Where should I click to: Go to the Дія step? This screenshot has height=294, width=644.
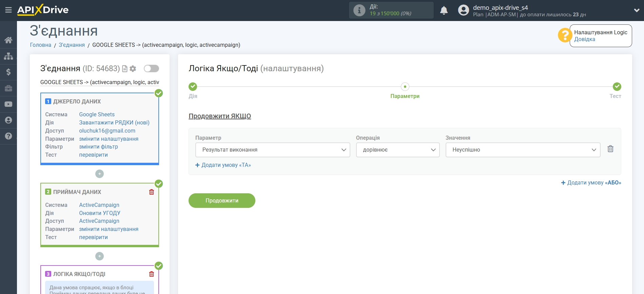click(193, 87)
